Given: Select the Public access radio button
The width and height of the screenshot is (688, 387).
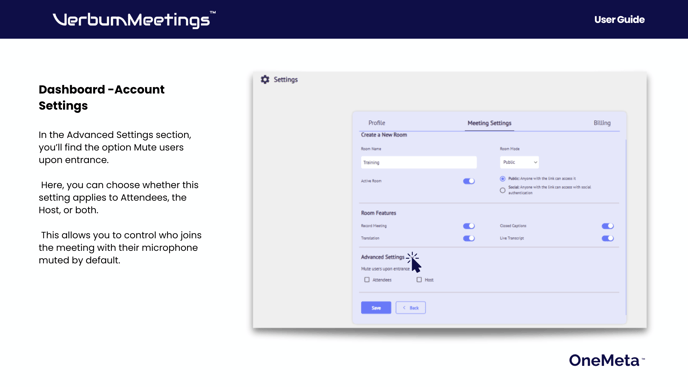Looking at the screenshot, I should click(502, 179).
